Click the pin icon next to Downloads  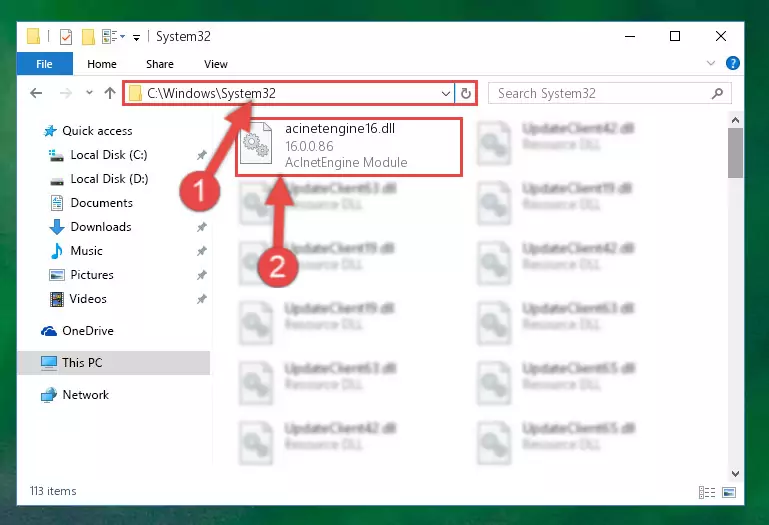[x=202, y=227]
